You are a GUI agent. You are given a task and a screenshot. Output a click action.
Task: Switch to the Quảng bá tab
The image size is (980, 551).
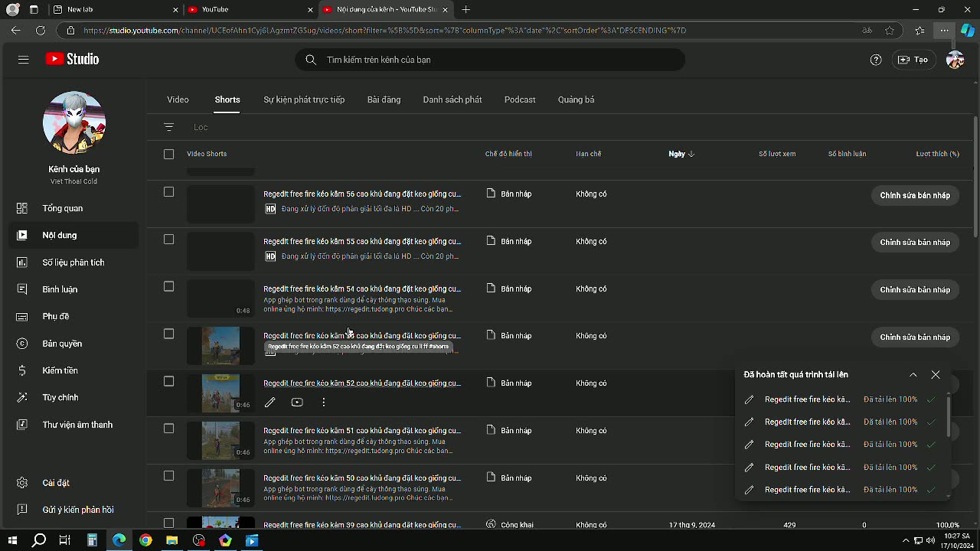[x=576, y=99]
